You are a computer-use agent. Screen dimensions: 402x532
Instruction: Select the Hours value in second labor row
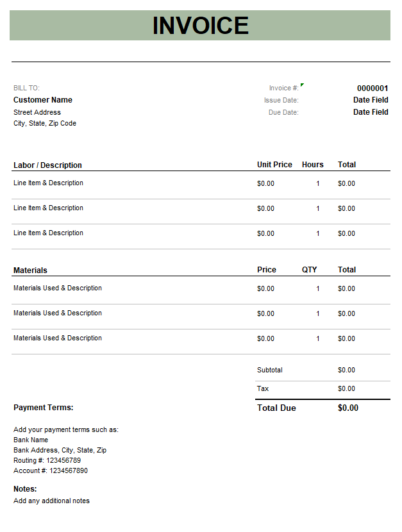(x=317, y=209)
